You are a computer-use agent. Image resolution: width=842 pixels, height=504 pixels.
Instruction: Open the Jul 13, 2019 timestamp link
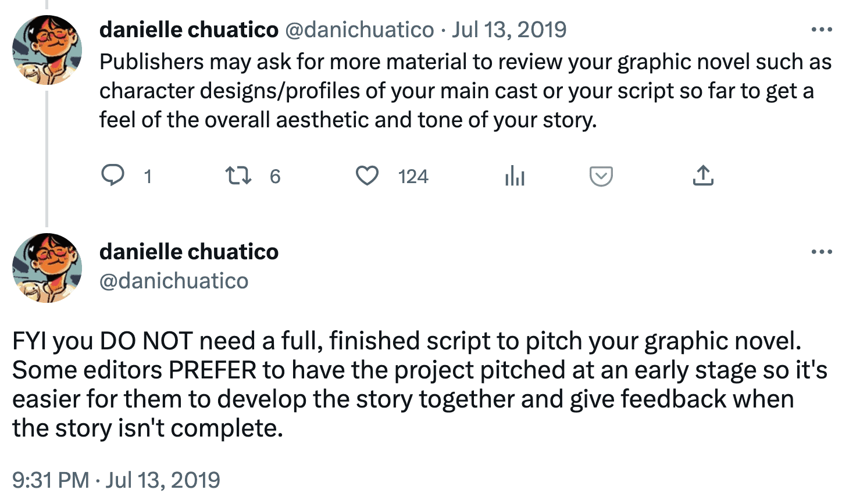click(509, 29)
